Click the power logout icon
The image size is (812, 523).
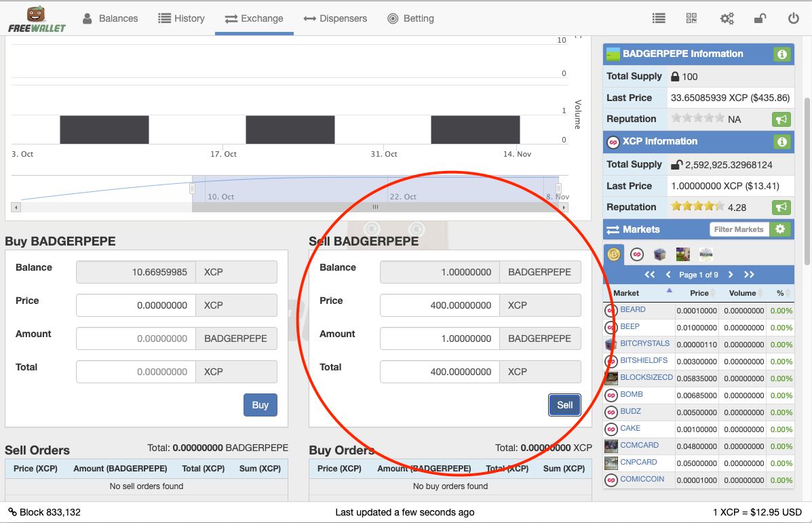[x=794, y=18]
